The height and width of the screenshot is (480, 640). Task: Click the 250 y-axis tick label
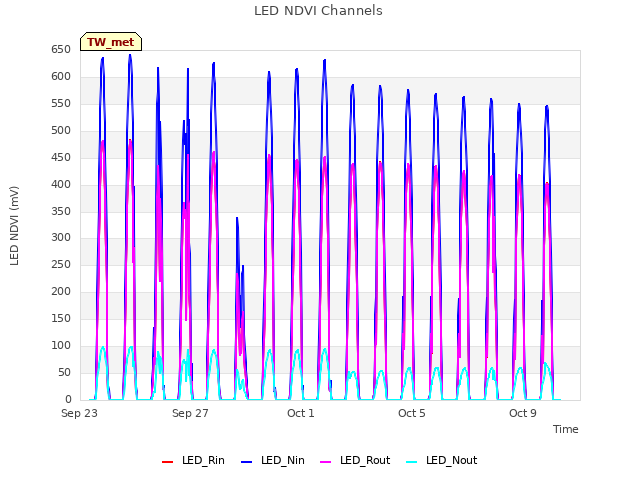click(x=61, y=264)
